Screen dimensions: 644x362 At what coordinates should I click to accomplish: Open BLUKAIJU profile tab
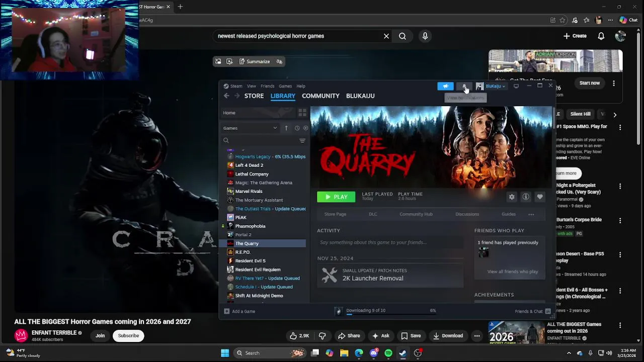click(x=360, y=96)
